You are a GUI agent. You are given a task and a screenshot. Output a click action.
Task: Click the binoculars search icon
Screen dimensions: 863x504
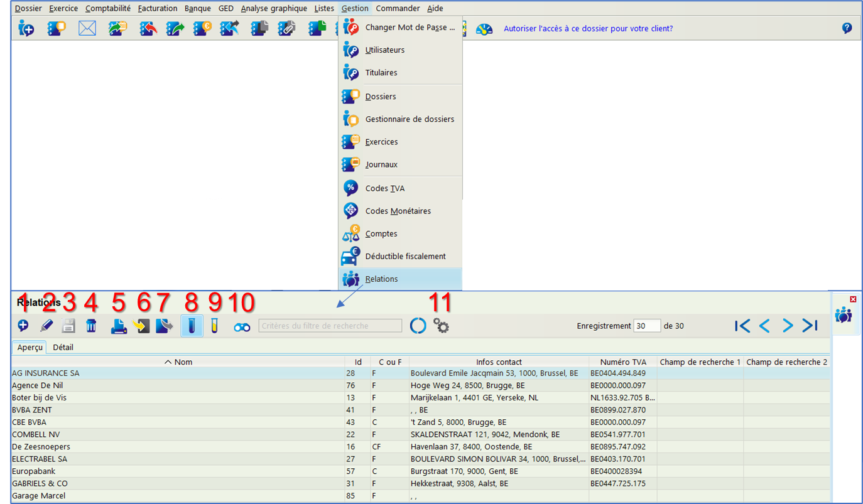click(x=242, y=327)
